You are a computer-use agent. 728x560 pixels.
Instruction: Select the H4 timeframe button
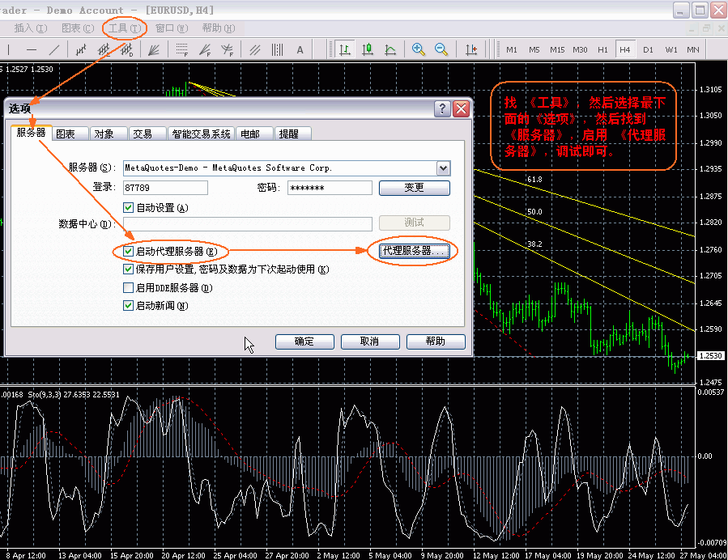625,49
